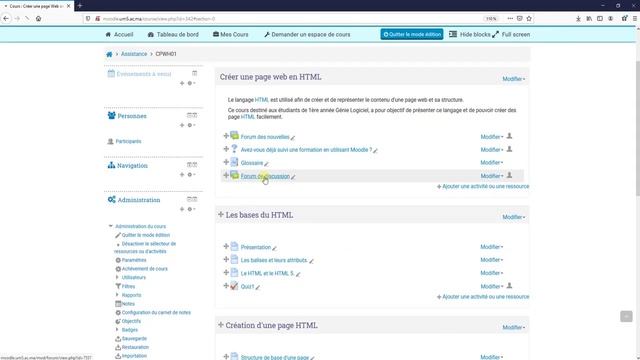Open a new browser tab with plus
Screen dimensions: 640x360
pos(80,6)
